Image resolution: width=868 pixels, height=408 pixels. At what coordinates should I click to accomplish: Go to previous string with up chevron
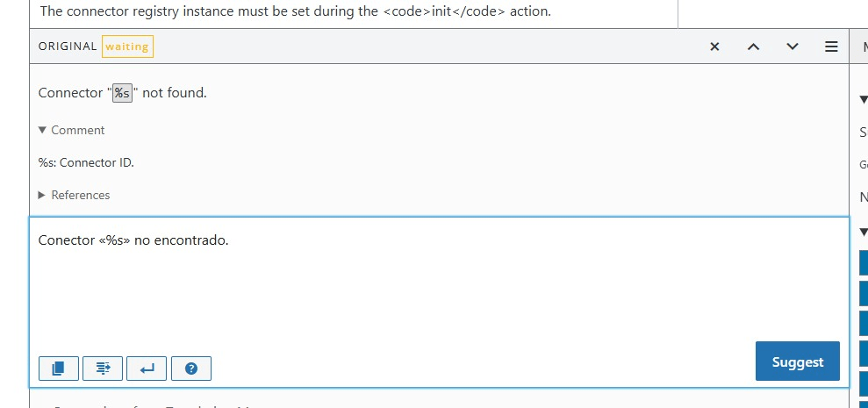click(753, 47)
